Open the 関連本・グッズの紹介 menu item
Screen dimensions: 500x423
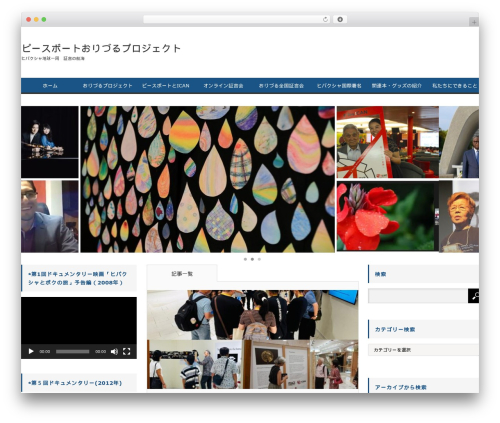(397, 86)
